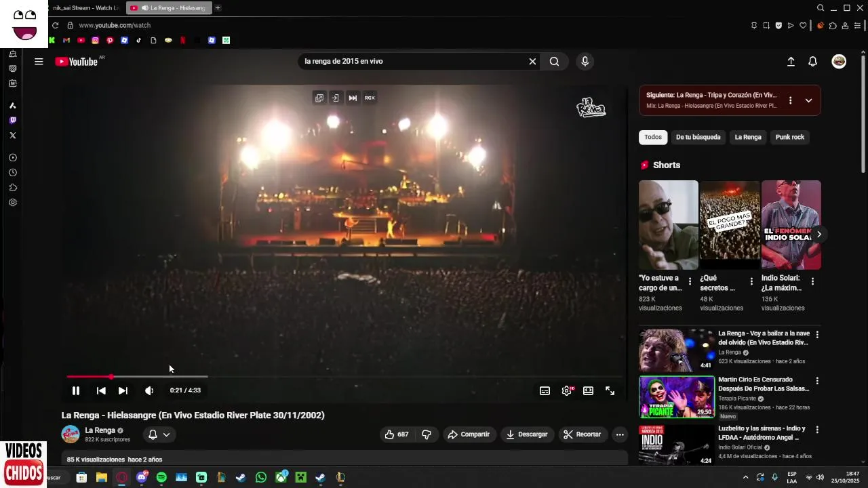This screenshot has height=488, width=868.
Task: Open WhatsApp from the taskbar
Action: click(261, 478)
